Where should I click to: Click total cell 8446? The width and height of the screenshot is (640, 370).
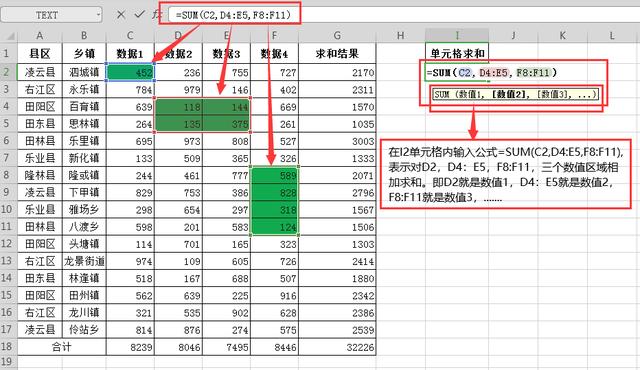click(x=275, y=347)
